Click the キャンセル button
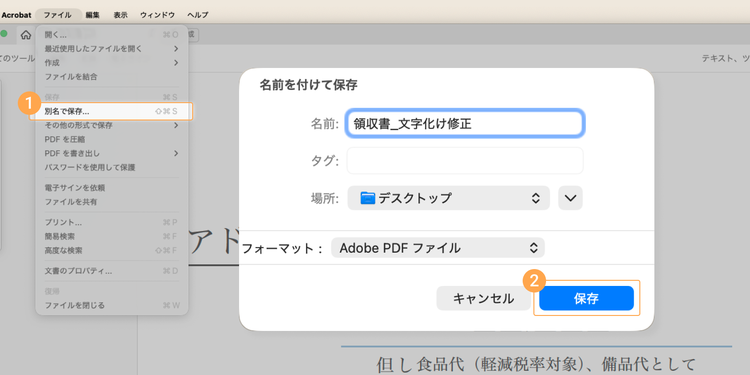The height and width of the screenshot is (375, 750). (483, 298)
